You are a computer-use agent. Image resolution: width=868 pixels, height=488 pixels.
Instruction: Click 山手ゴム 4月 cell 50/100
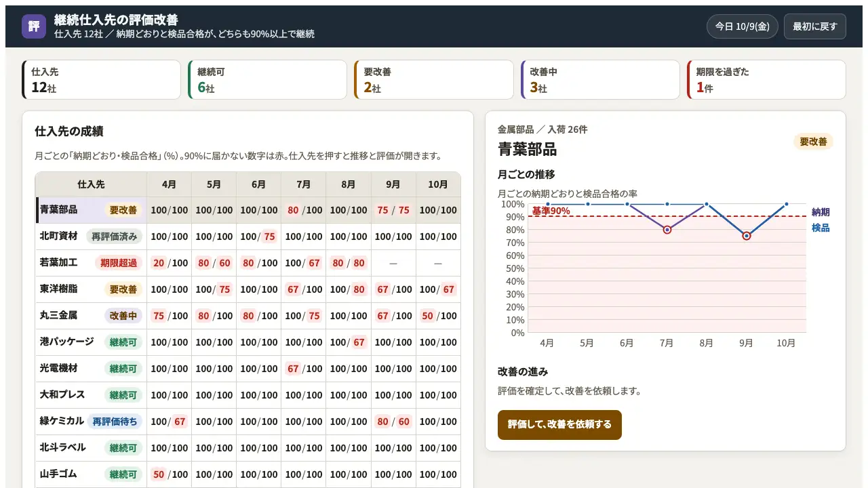170,474
